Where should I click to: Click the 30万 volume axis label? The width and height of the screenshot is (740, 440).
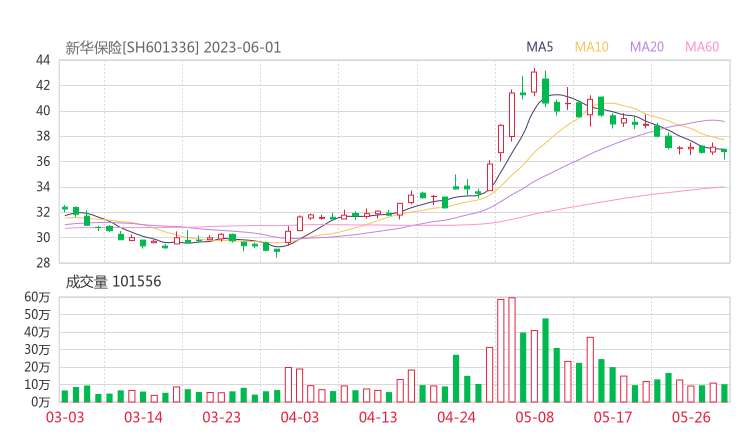tap(37, 349)
